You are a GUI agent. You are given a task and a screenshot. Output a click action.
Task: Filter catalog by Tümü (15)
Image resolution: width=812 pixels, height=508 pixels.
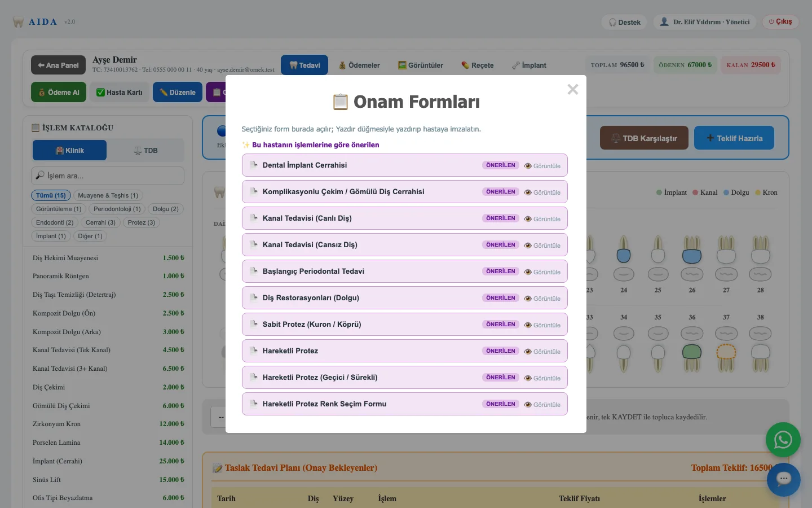point(51,195)
